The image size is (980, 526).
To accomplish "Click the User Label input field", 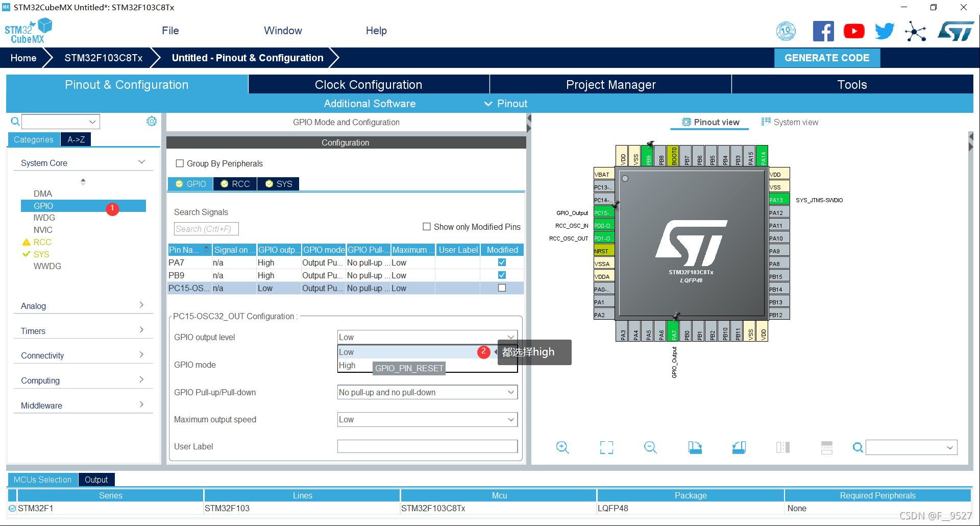I will (x=427, y=446).
